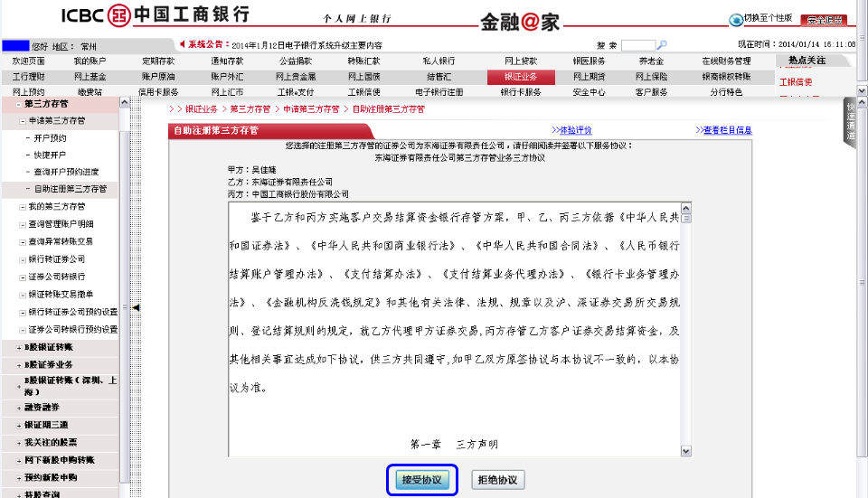Click the search input field
Image resolution: width=868 pixels, height=498 pixels.
point(637,45)
